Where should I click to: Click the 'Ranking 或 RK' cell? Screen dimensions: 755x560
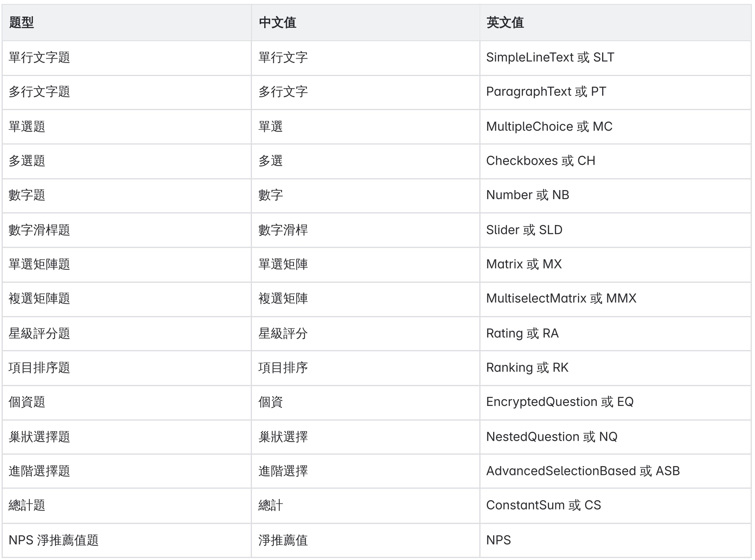[x=527, y=368]
